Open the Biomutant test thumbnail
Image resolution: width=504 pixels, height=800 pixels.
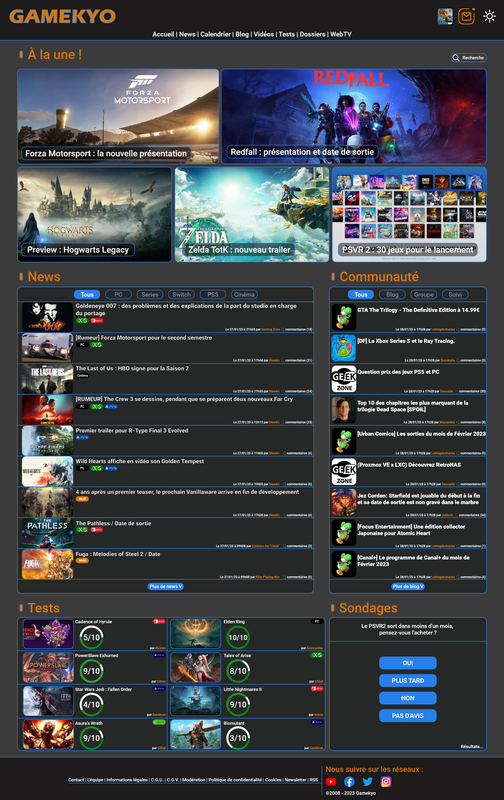195,735
